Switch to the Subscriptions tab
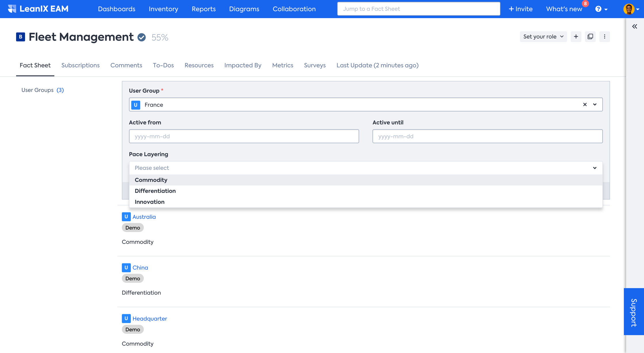This screenshot has width=644, height=353. (80, 65)
